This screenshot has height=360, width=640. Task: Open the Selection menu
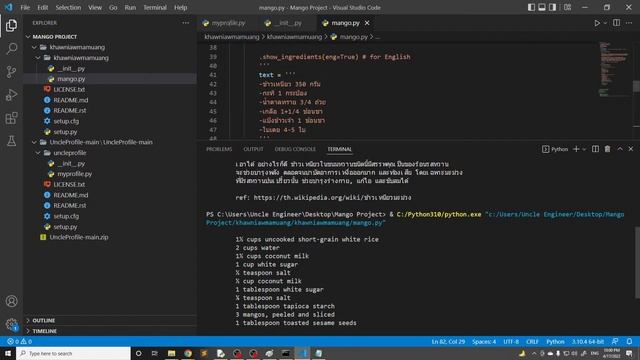pos(68,7)
